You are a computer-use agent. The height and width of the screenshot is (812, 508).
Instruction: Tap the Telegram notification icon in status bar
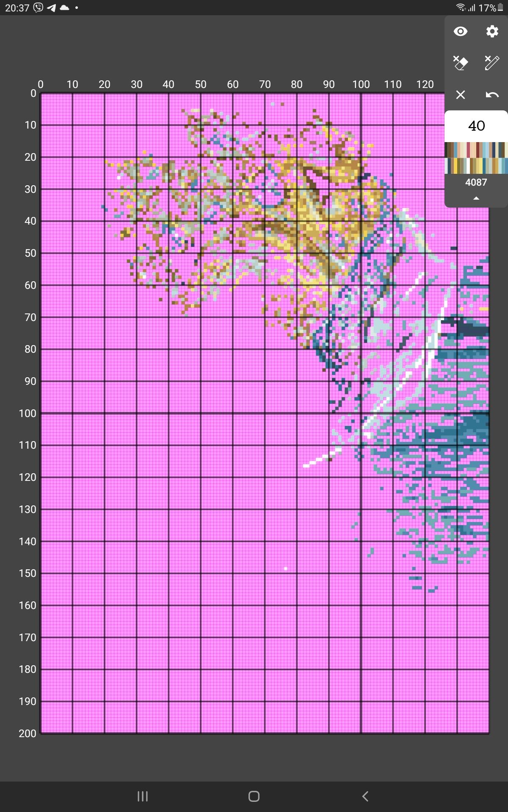click(51, 8)
